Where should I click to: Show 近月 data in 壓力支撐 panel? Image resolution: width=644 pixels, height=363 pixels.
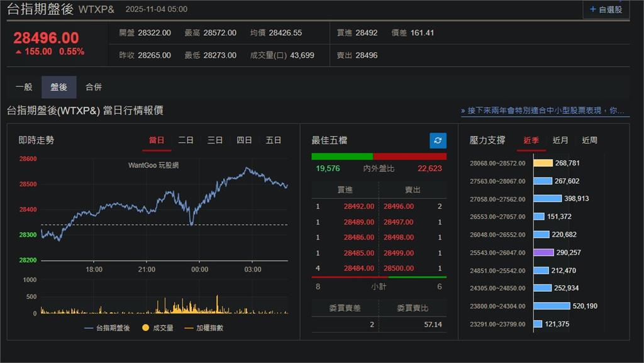point(560,140)
